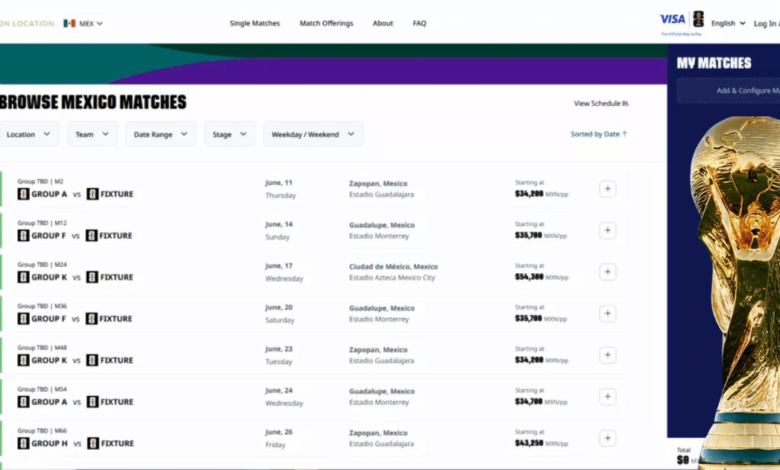Click the Browse Mexico Matches heading
780x470 pixels.
click(93, 102)
